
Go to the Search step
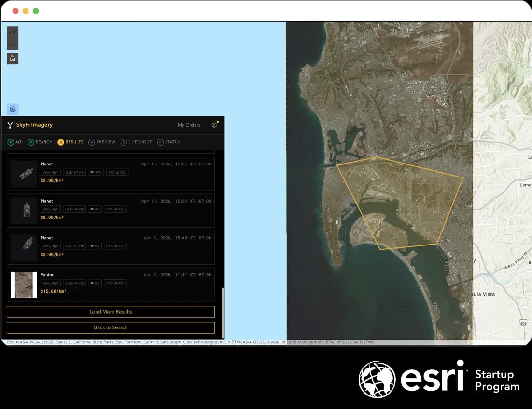point(40,142)
